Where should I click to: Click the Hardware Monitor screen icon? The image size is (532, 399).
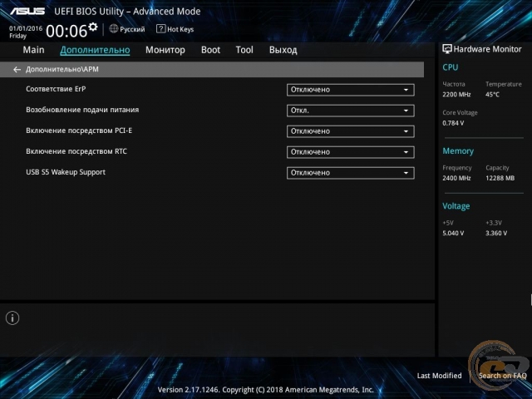tap(447, 49)
